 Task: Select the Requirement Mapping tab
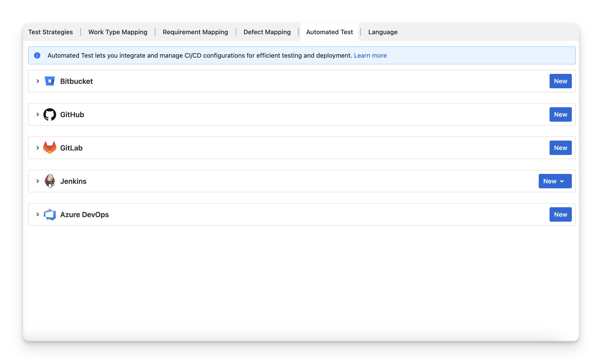[195, 32]
